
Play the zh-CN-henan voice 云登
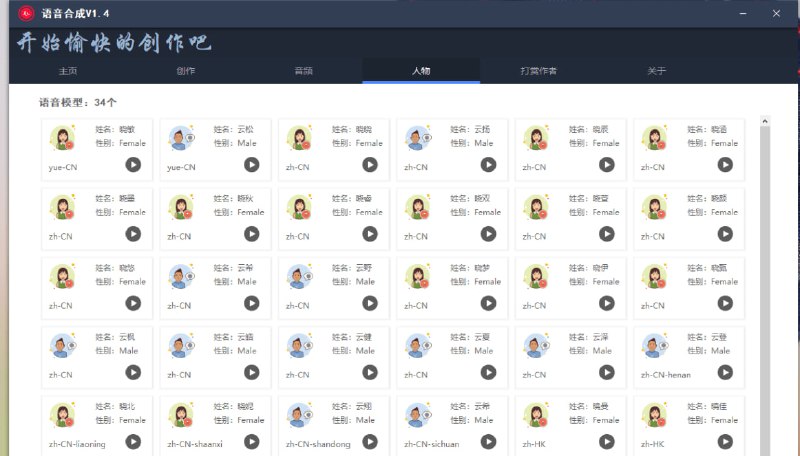[725, 373]
